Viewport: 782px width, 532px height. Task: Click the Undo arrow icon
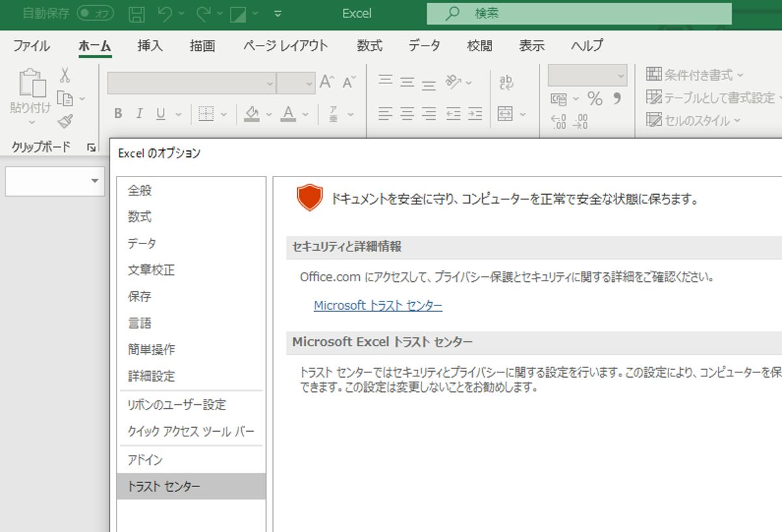[x=166, y=14]
